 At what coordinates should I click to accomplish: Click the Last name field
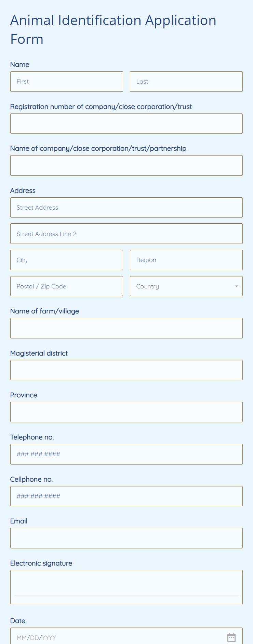[x=186, y=82]
